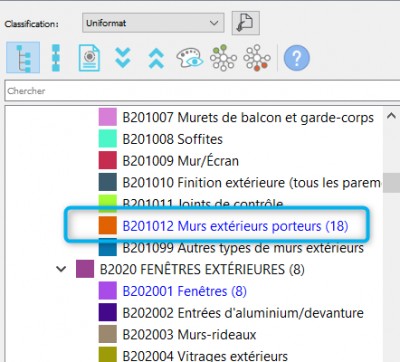Click pink color swatch of B201007

pyautogui.click(x=108, y=117)
